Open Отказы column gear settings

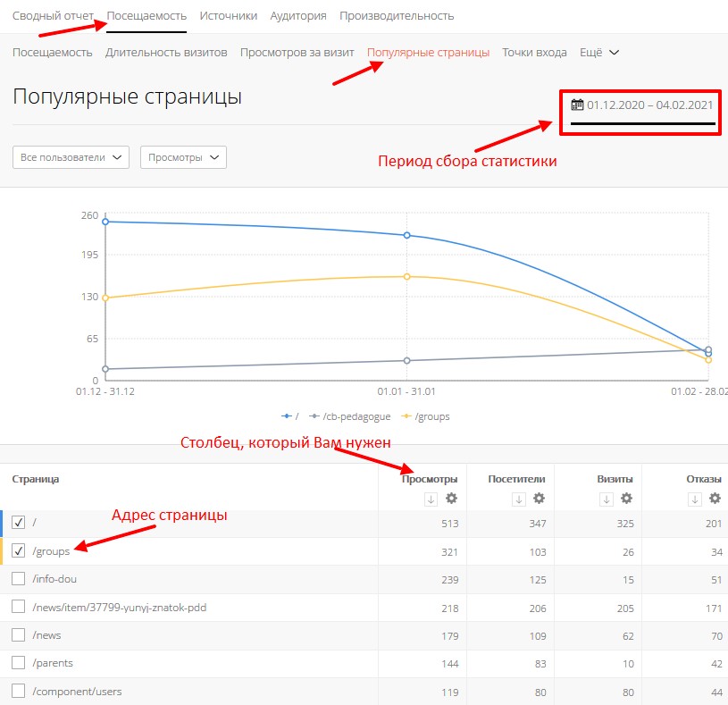(715, 499)
